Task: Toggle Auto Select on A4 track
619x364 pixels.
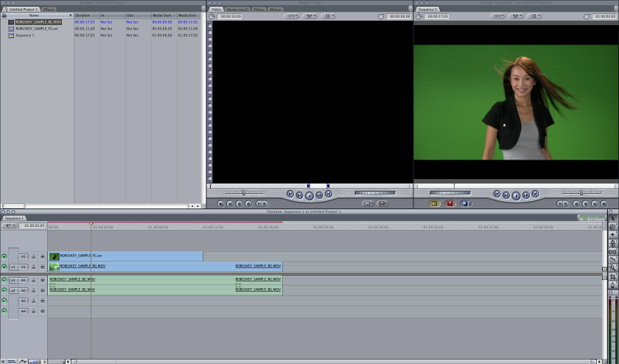Action: coord(43,311)
